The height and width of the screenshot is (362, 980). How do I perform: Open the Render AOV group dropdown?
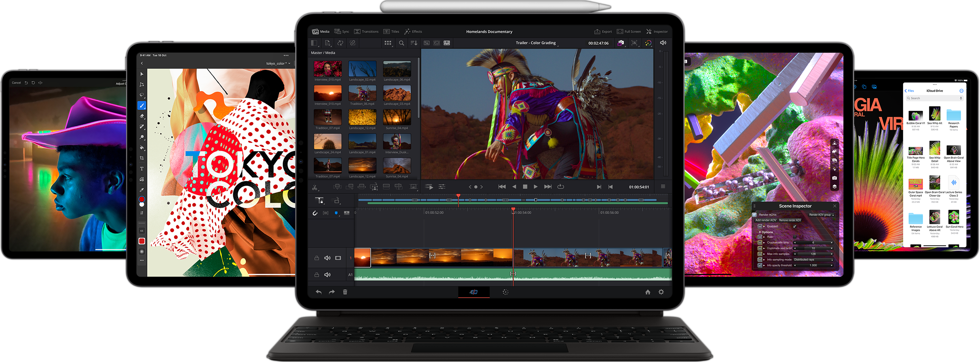[821, 215]
